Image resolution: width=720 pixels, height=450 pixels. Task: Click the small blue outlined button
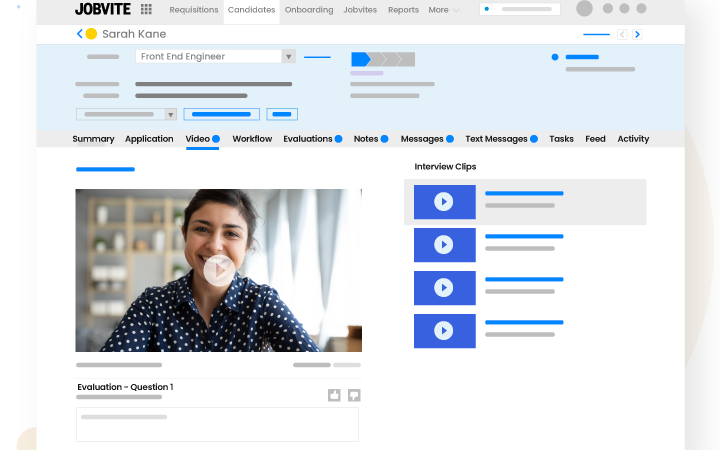pos(282,114)
